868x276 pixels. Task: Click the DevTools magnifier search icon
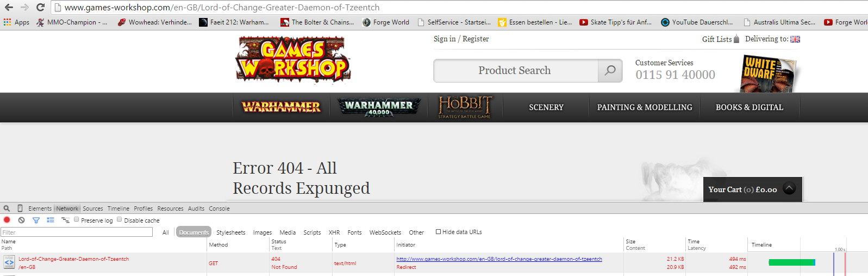[7, 208]
